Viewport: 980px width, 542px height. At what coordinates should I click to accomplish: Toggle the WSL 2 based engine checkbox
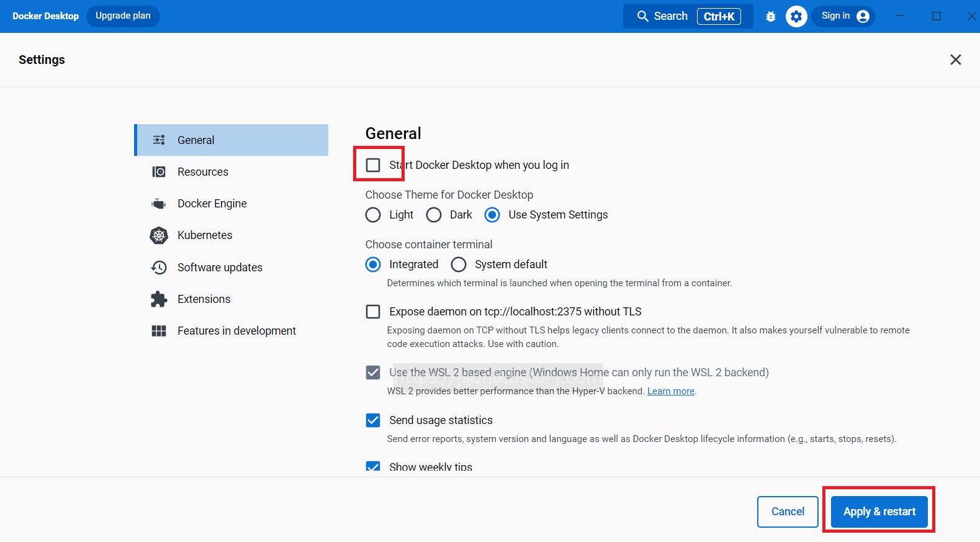click(x=373, y=373)
